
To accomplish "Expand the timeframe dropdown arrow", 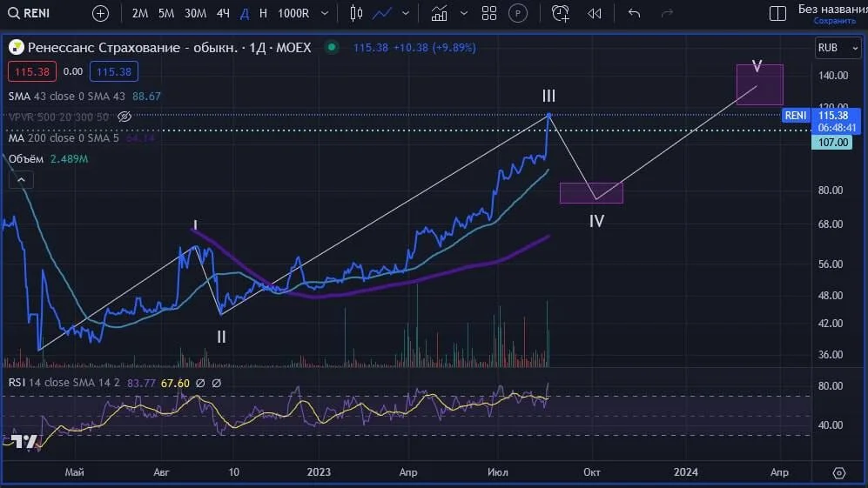I will pyautogui.click(x=325, y=13).
